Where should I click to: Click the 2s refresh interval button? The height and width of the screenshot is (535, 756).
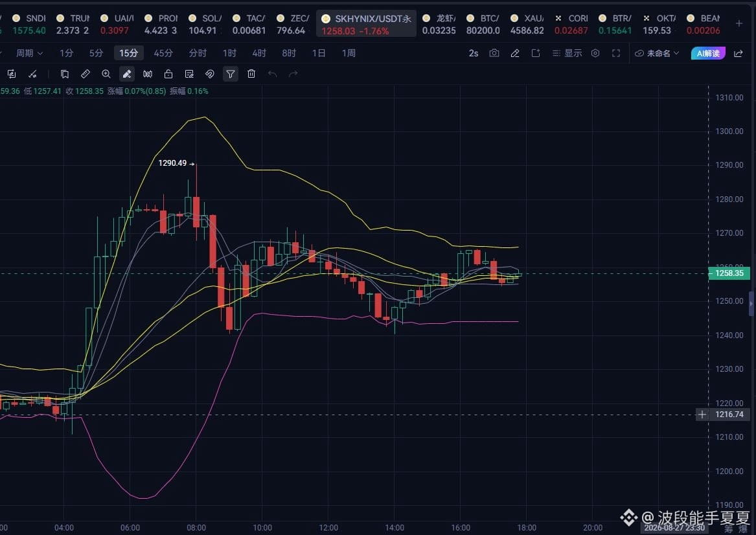[x=474, y=53]
